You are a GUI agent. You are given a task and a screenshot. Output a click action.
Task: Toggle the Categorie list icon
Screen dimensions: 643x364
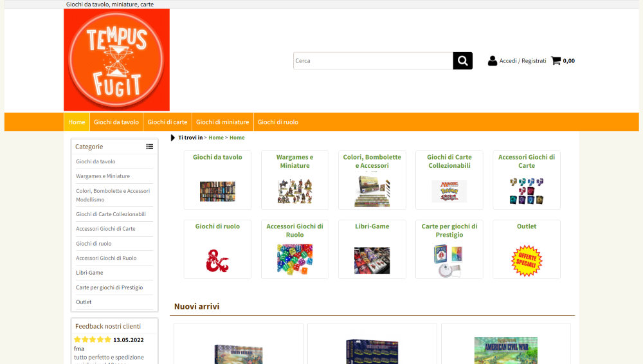click(x=150, y=147)
